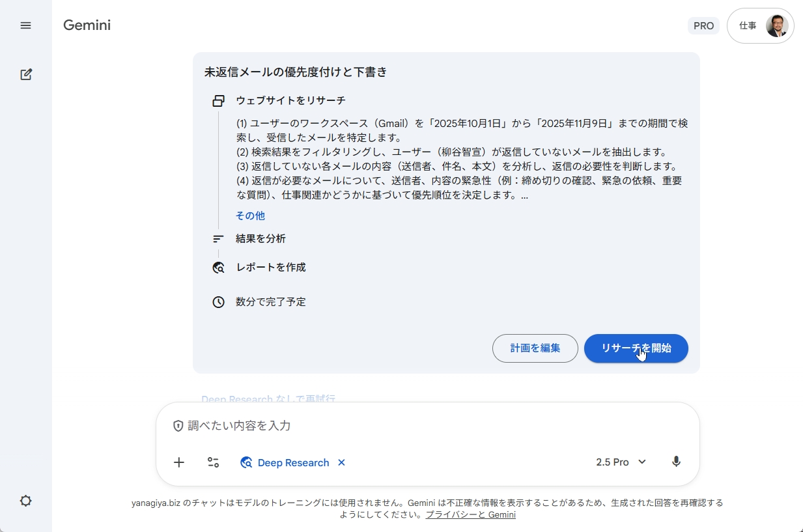
Task: Click the 結果を分析 step icon
Action: click(219, 239)
